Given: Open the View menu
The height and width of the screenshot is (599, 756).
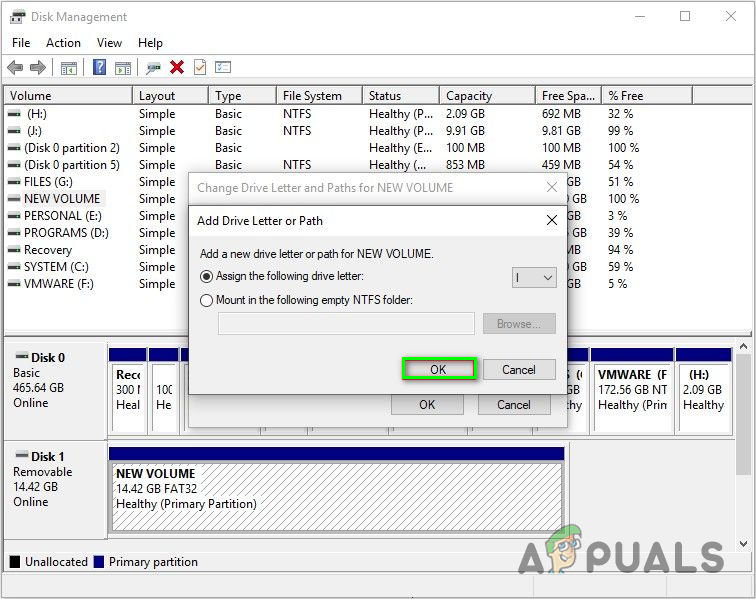Looking at the screenshot, I should 109,43.
